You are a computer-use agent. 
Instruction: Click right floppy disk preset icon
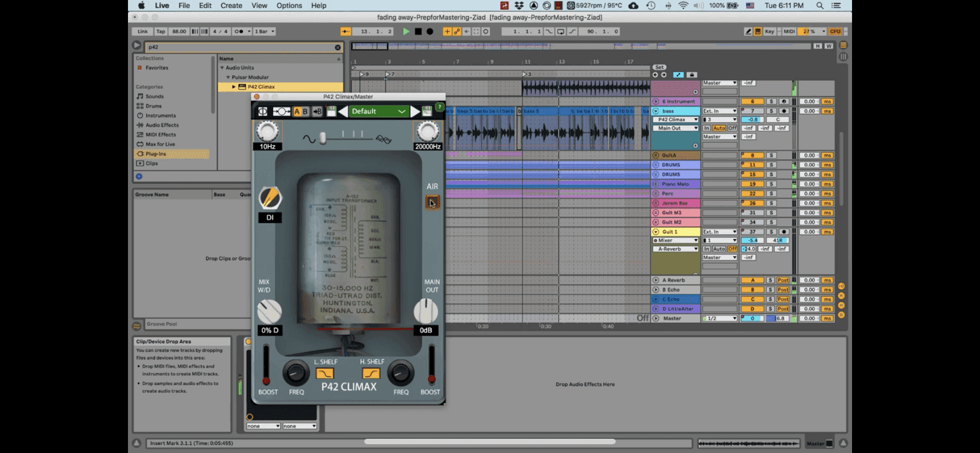pyautogui.click(x=427, y=112)
